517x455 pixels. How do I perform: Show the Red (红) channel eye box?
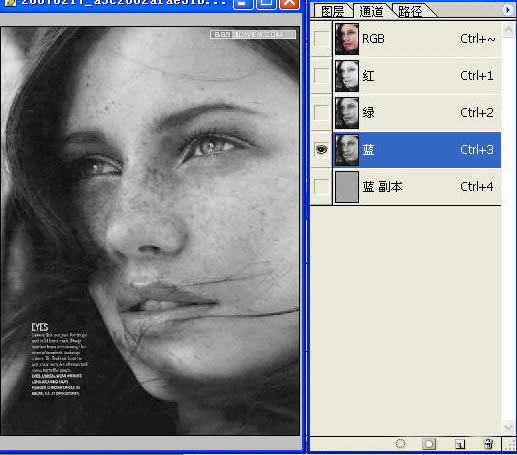(x=321, y=76)
